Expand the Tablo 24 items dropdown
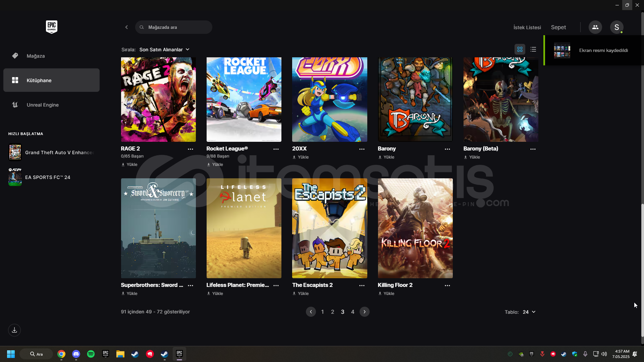 click(529, 312)
